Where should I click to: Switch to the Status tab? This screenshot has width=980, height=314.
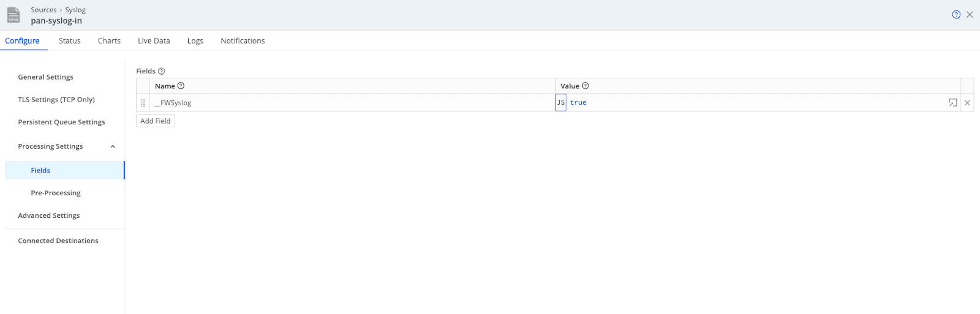69,41
